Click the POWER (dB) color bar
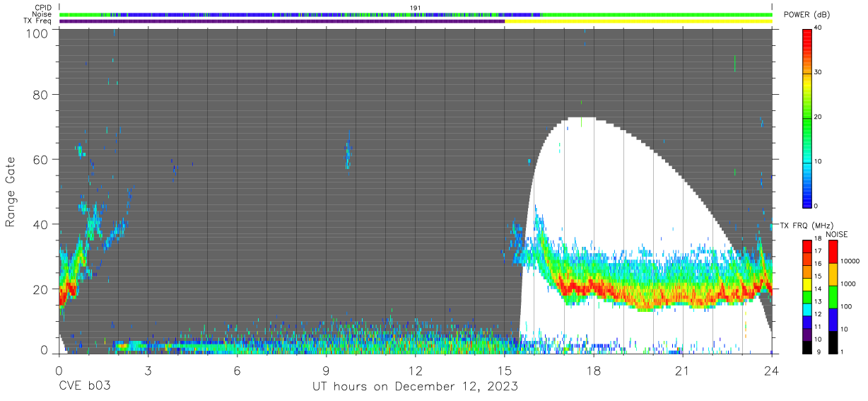The width and height of the screenshot is (868, 401). pos(807,117)
